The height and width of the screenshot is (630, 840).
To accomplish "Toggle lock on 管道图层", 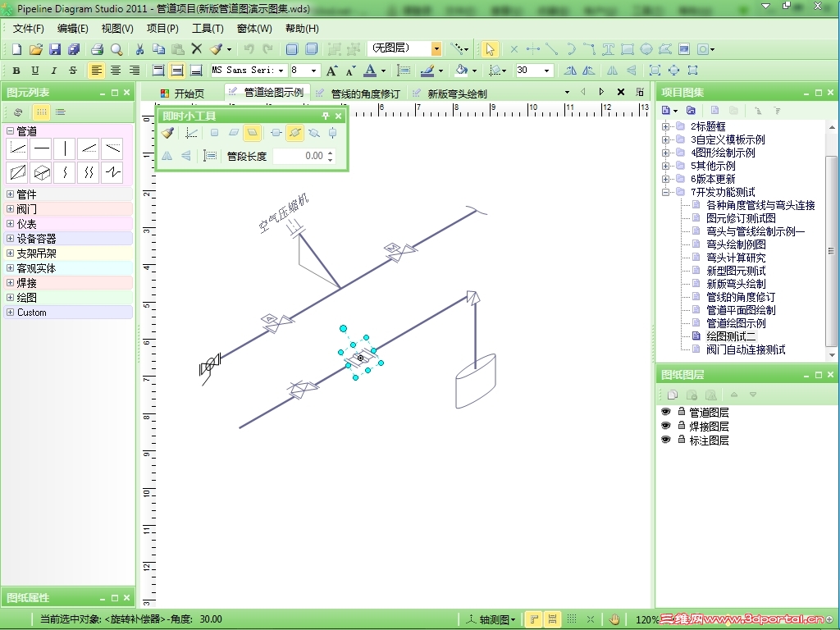I will [x=682, y=412].
